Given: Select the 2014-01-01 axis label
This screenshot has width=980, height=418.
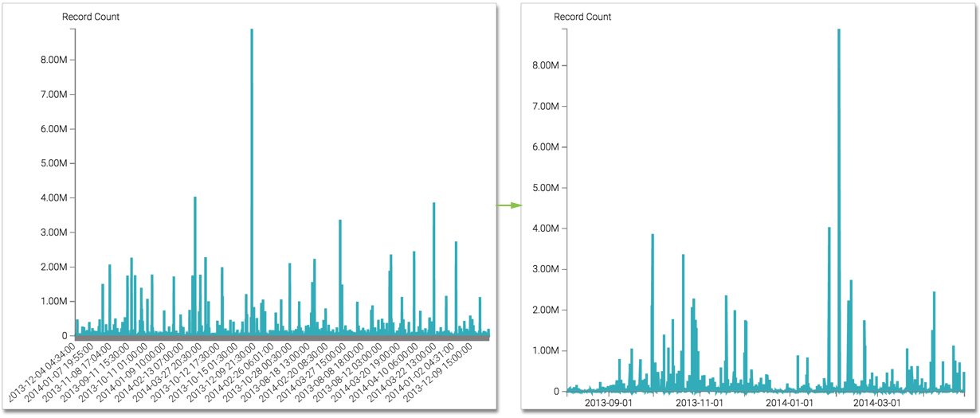Looking at the screenshot, I should click(789, 403).
